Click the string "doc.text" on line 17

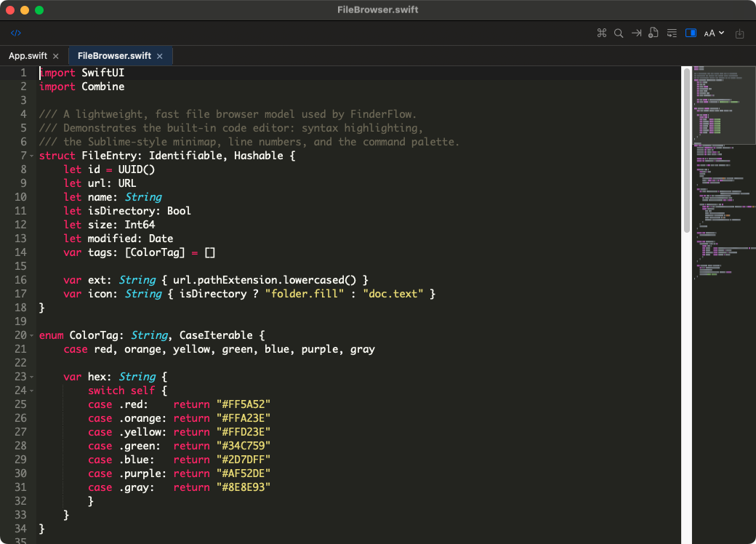(393, 295)
